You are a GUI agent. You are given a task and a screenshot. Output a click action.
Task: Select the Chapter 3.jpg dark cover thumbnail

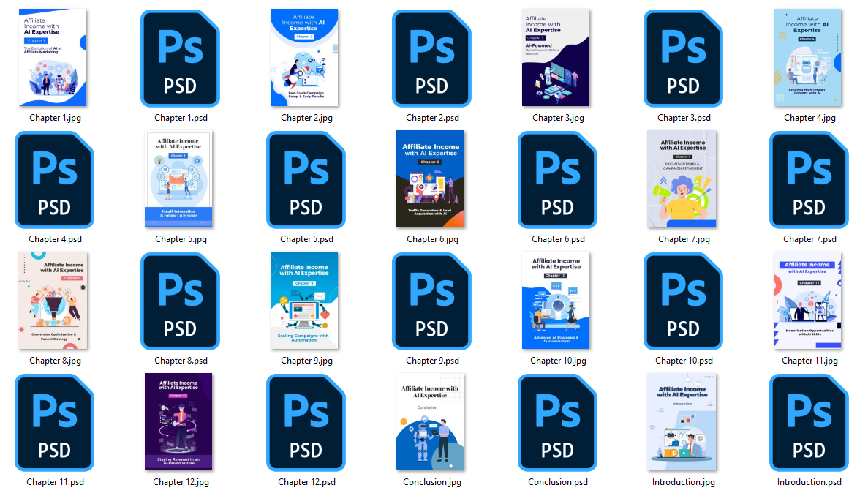[557, 58]
